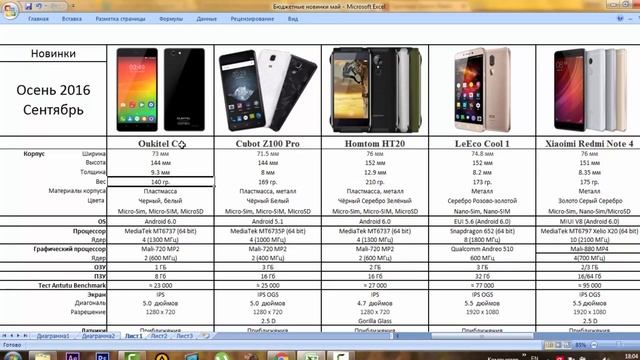Select the 'Графический процессор' label cell
This screenshot has height=360, width=640.
[53, 249]
